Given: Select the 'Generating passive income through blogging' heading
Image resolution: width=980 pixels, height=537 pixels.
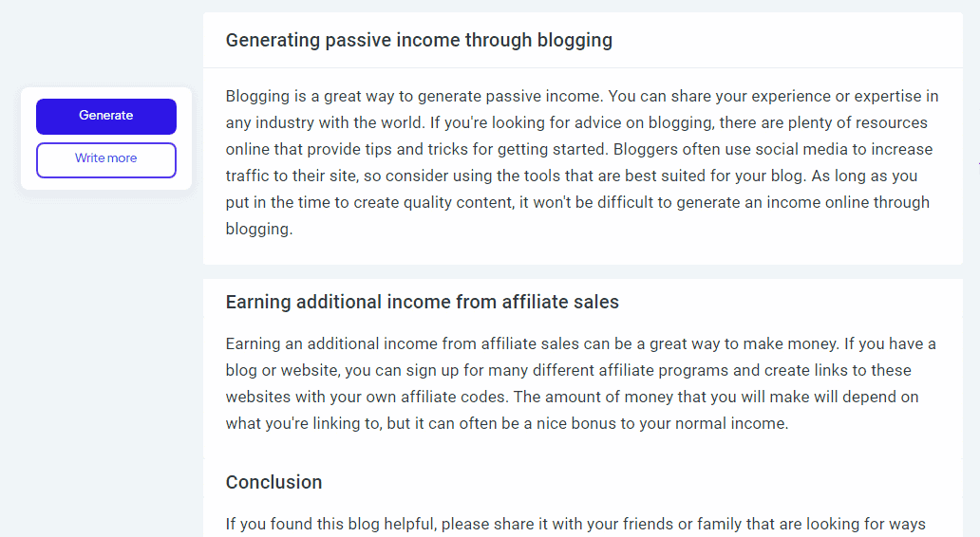Looking at the screenshot, I should click(x=419, y=40).
